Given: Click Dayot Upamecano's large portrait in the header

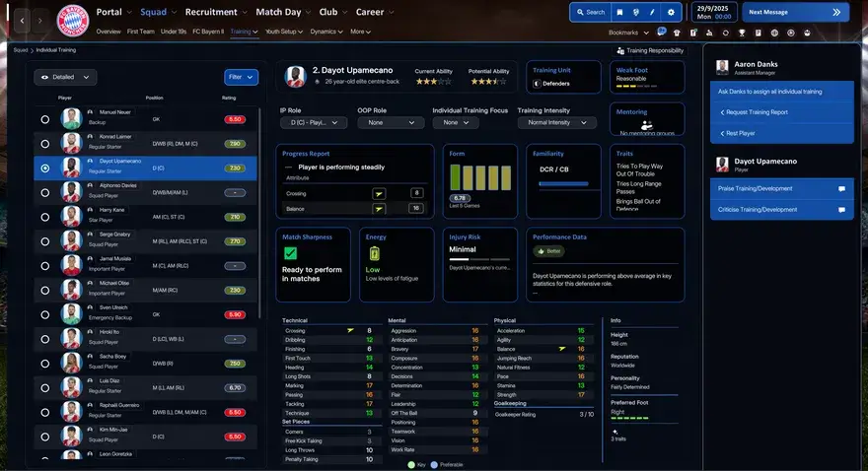Looking at the screenshot, I should pyautogui.click(x=295, y=76).
